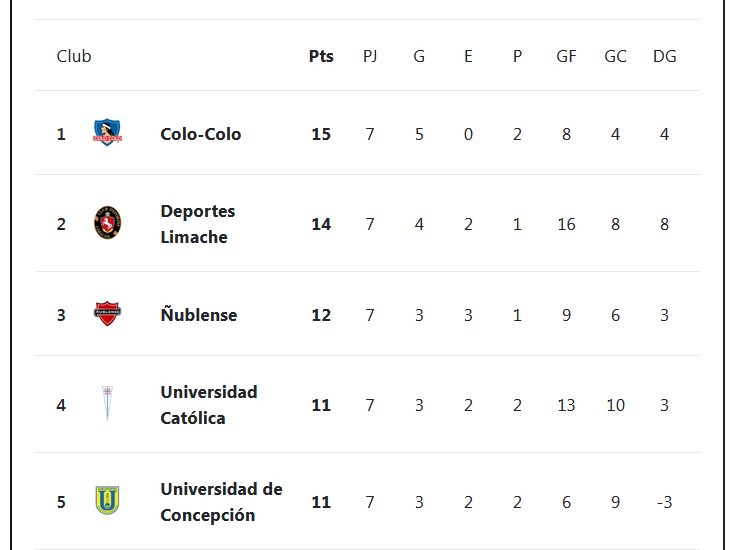Click the GC column header

coord(615,56)
